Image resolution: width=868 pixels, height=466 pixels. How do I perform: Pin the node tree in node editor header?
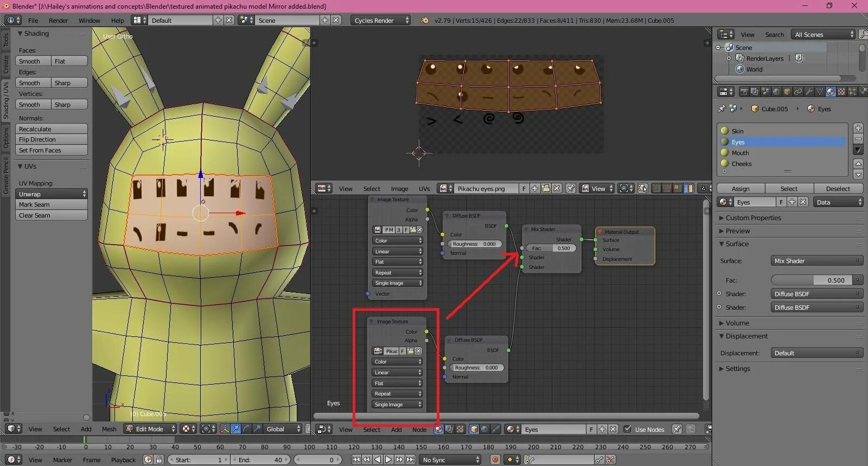pyautogui.click(x=677, y=429)
